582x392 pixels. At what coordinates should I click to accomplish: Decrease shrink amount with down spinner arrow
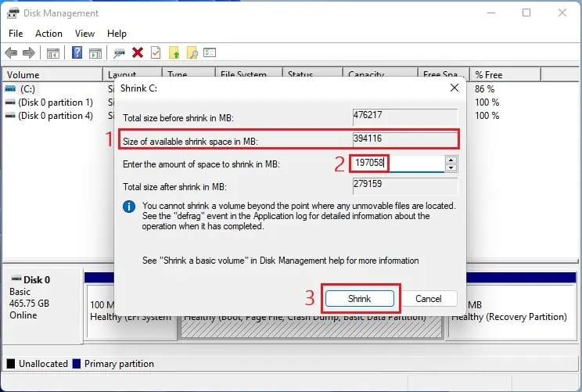451,167
